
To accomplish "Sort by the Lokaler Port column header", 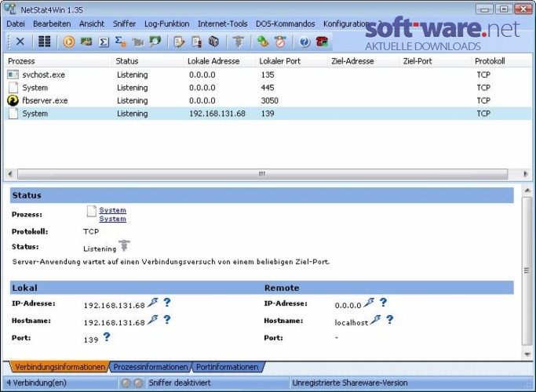I will click(291, 61).
